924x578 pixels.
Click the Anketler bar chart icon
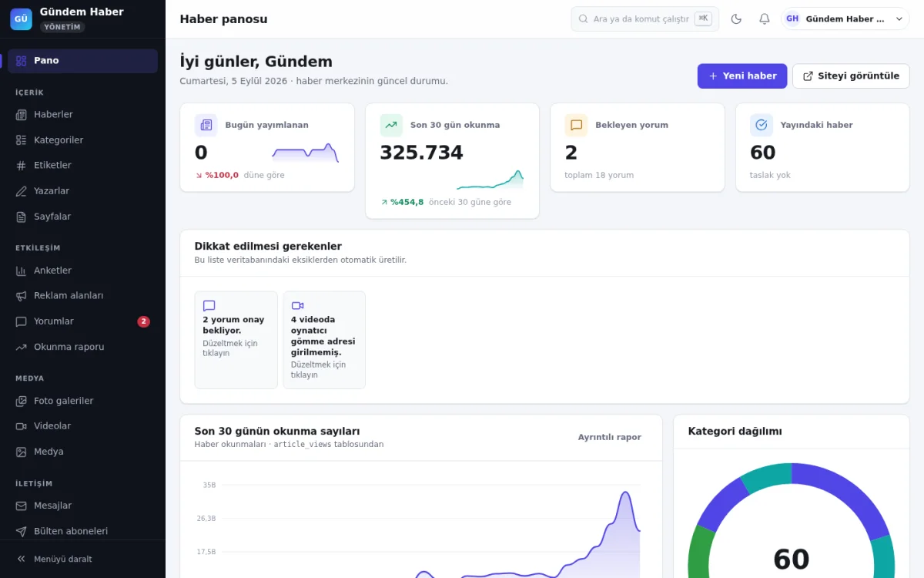pyautogui.click(x=21, y=271)
